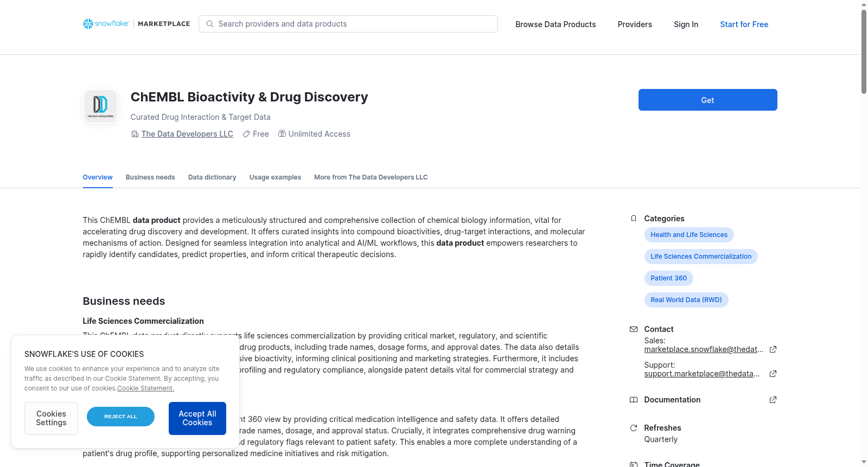The height and width of the screenshot is (467, 868).
Task: Click the Refreshes cycle icon
Action: point(633,428)
